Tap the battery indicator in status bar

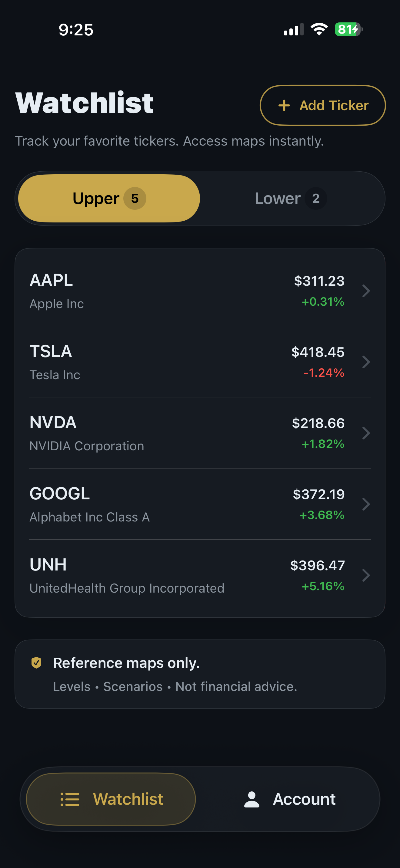[348, 29]
